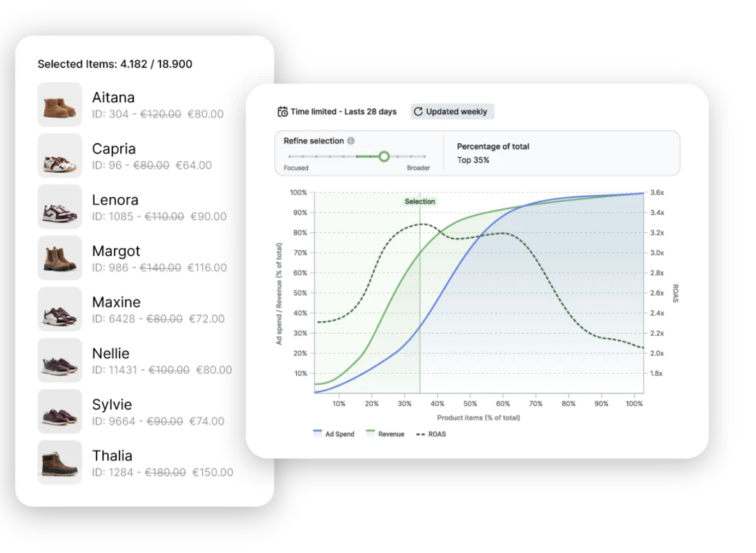Click the Margot chelsea boot image
Viewport: 756px width, 553px height.
click(60, 258)
